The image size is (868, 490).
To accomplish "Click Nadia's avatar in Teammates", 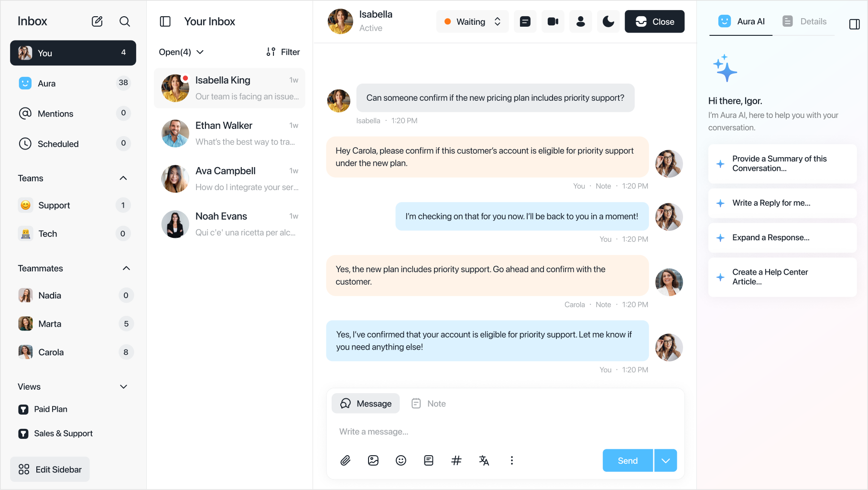I will click(x=25, y=296).
